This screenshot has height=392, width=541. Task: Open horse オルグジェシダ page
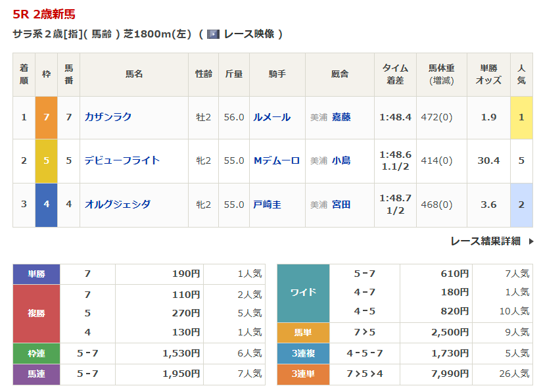tap(118, 205)
